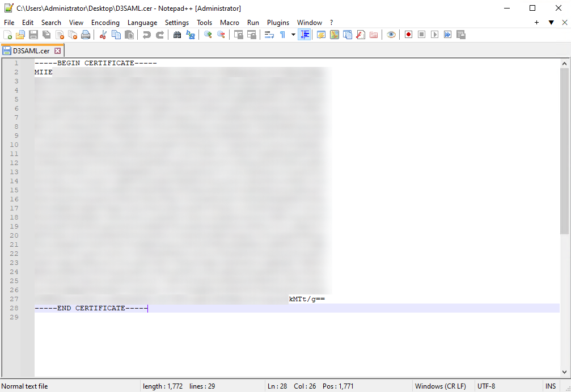
Task: Close the D3SAML.cer tab
Action: tap(58, 50)
